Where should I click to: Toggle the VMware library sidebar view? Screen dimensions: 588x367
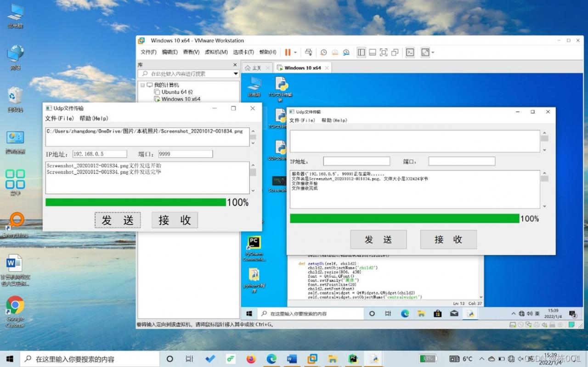tap(362, 52)
